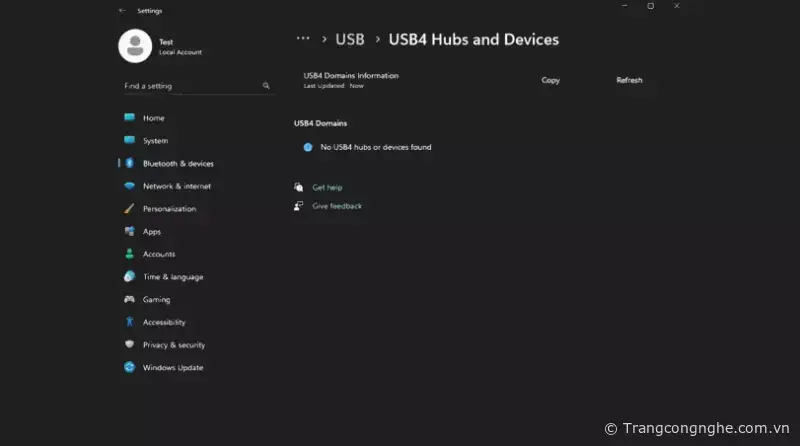
Task: Click the Gaming controller icon
Action: [129, 299]
